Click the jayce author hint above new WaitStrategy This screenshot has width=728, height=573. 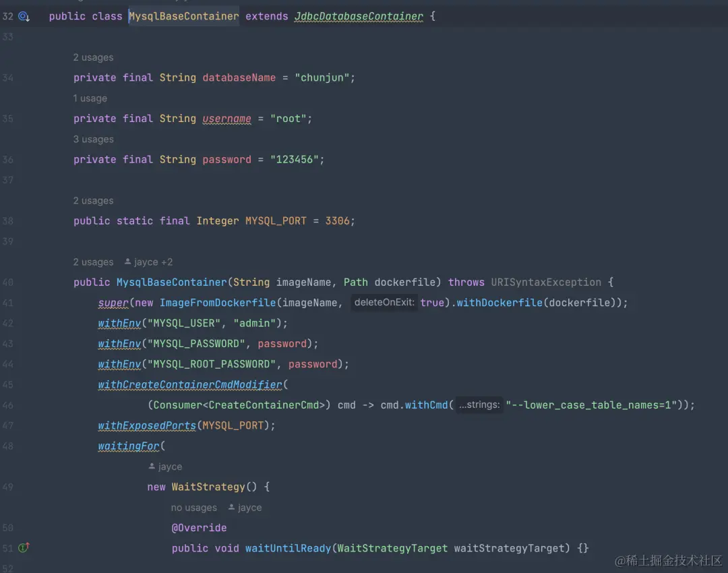click(x=165, y=466)
